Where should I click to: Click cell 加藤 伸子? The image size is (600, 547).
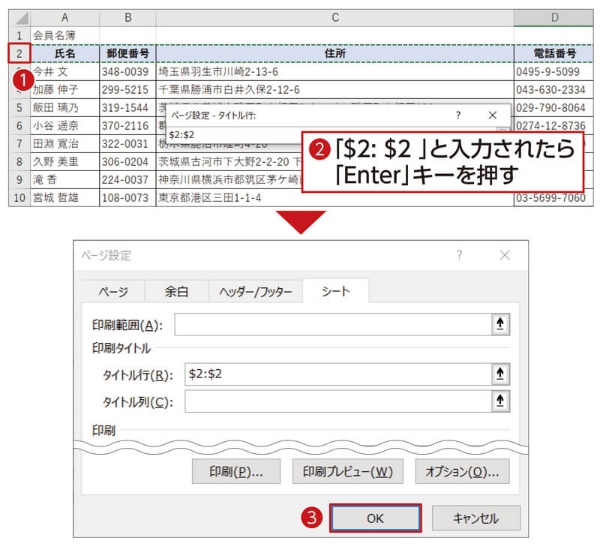click(65, 90)
